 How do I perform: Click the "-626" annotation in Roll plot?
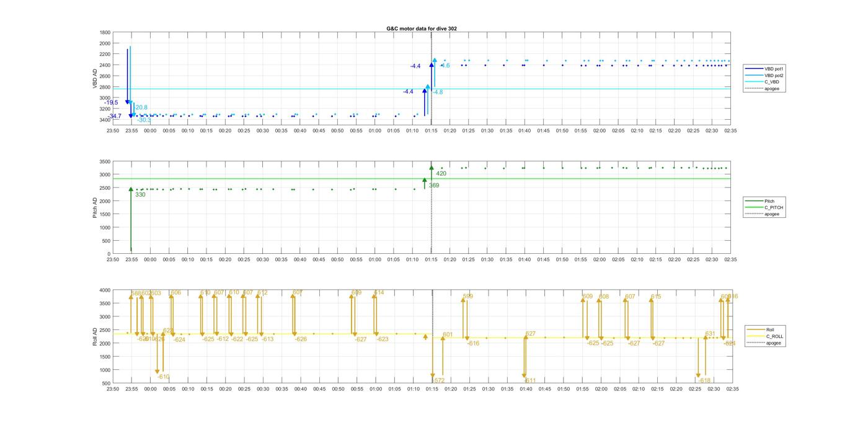pos(301,339)
